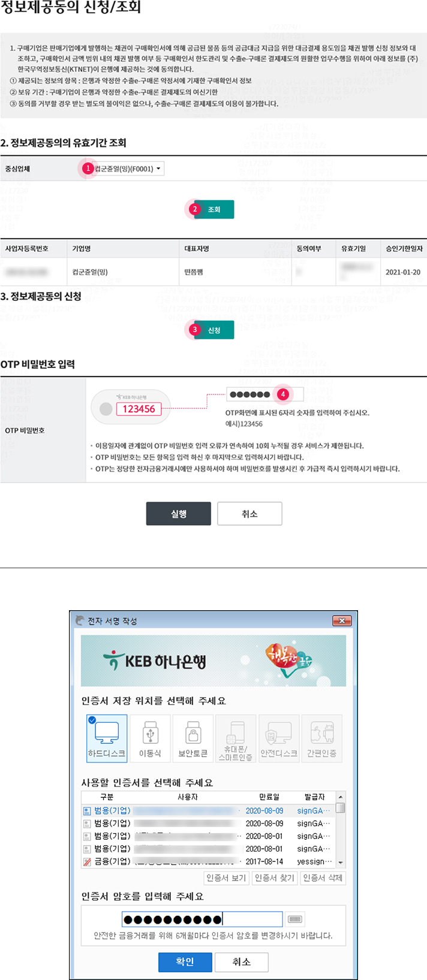The height and width of the screenshot is (980, 427).
Task: Choose 안전디스크 safe disk storage icon
Action: (279, 738)
